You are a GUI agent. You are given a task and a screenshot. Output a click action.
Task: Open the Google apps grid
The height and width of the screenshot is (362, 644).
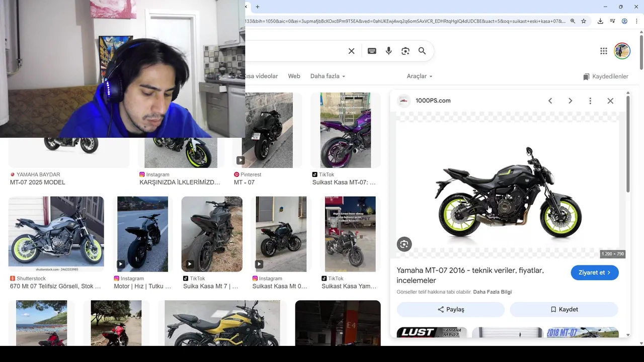(x=604, y=51)
